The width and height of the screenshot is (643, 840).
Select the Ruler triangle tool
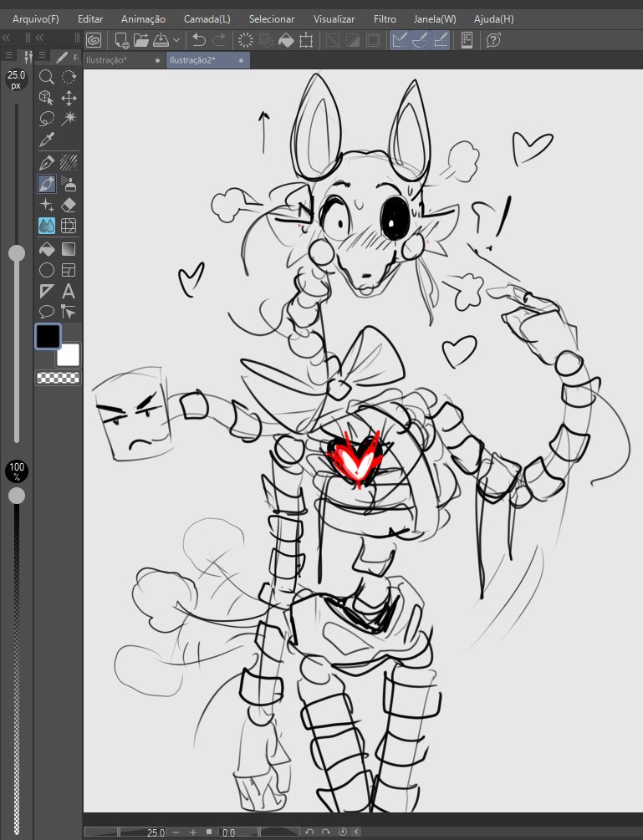click(47, 291)
